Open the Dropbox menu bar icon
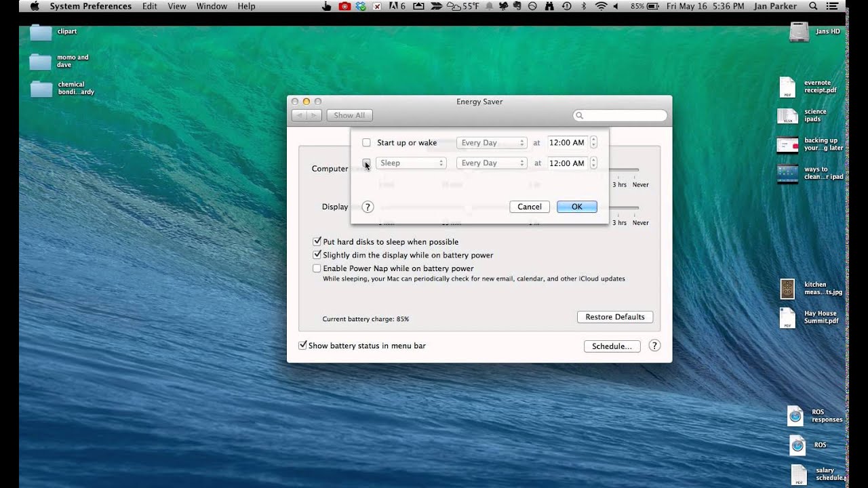This screenshot has width=868, height=488. tap(361, 6)
